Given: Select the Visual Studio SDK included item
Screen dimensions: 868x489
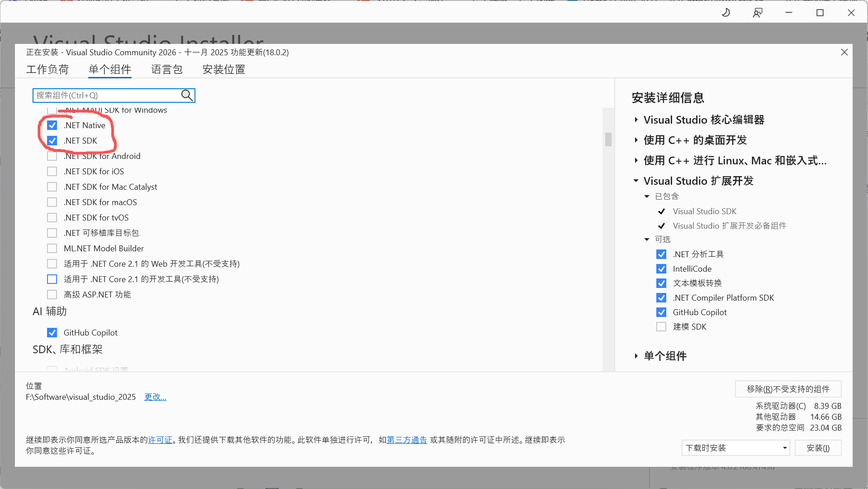Looking at the screenshot, I should [x=704, y=211].
